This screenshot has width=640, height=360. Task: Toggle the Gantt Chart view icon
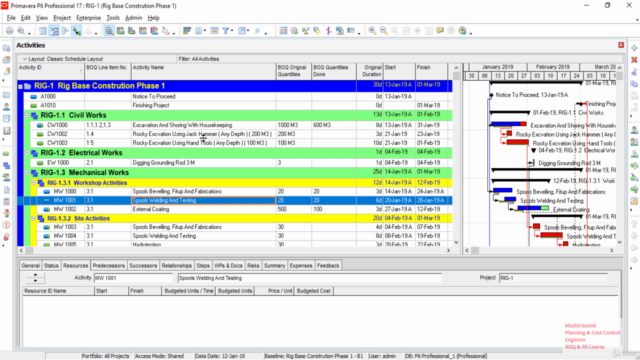pos(54,31)
